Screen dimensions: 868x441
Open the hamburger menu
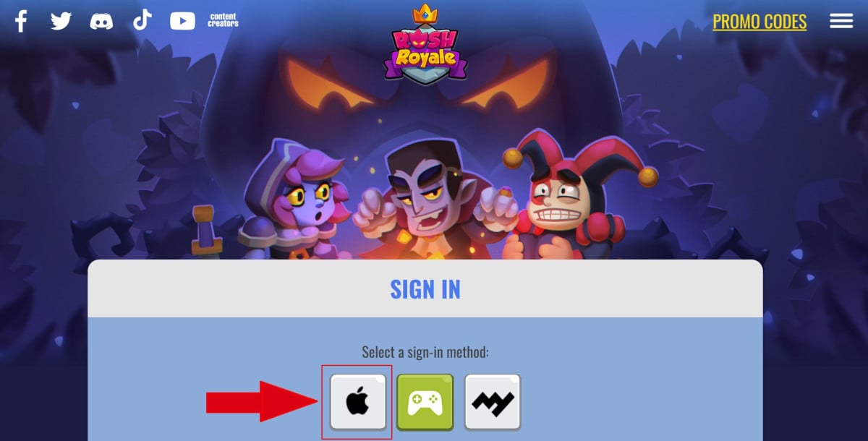pos(841,21)
